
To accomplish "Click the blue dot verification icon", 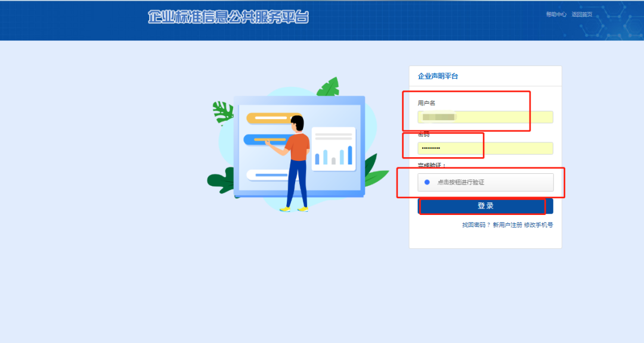I will tap(427, 182).
